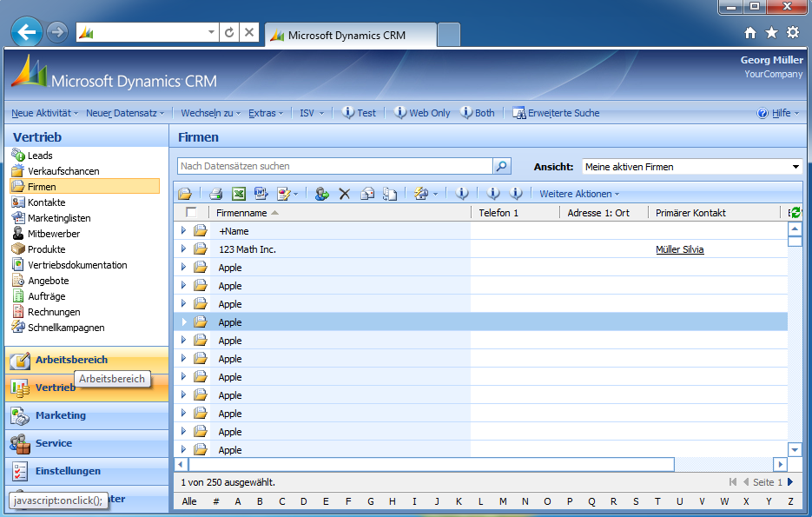Click the Both toolbar button
Image resolution: width=812 pixels, height=517 pixels.
pos(478,113)
